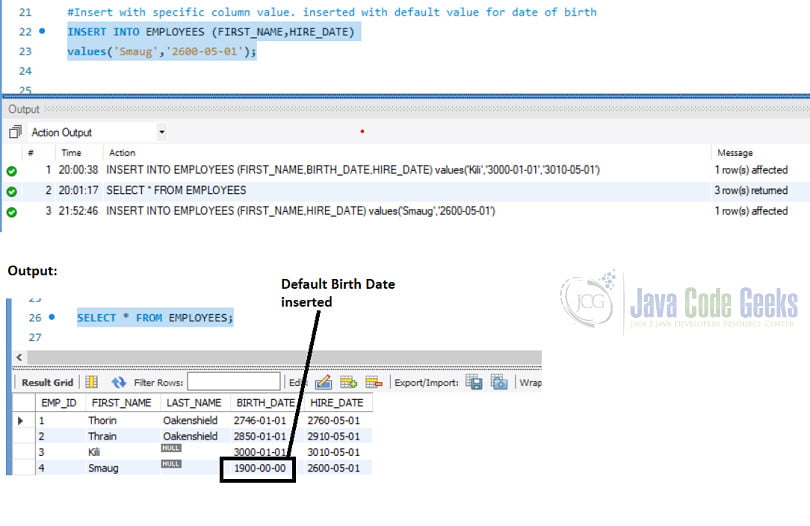
Task: Click message '3 row(s) returned'
Action: pos(751,191)
